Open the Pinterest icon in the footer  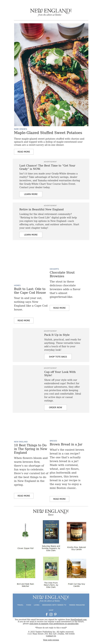click(55, 614)
